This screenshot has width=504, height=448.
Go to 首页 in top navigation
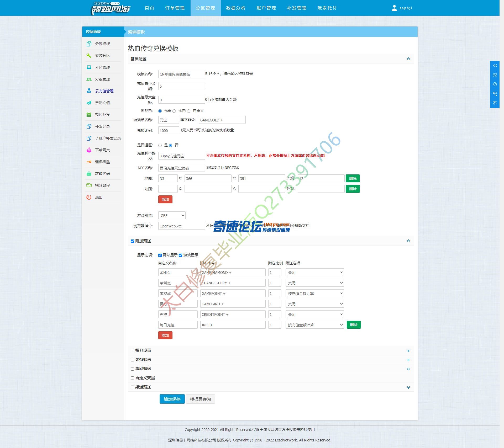pyautogui.click(x=149, y=8)
